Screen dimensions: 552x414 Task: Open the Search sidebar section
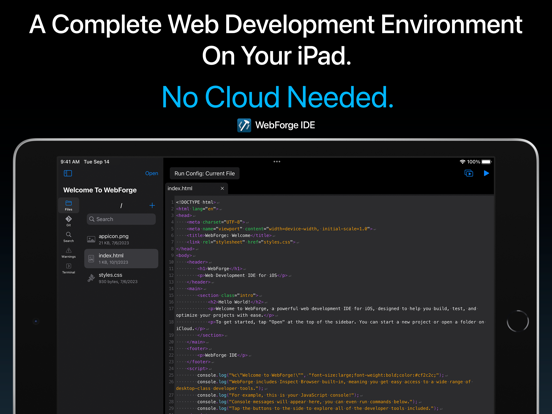(69, 237)
